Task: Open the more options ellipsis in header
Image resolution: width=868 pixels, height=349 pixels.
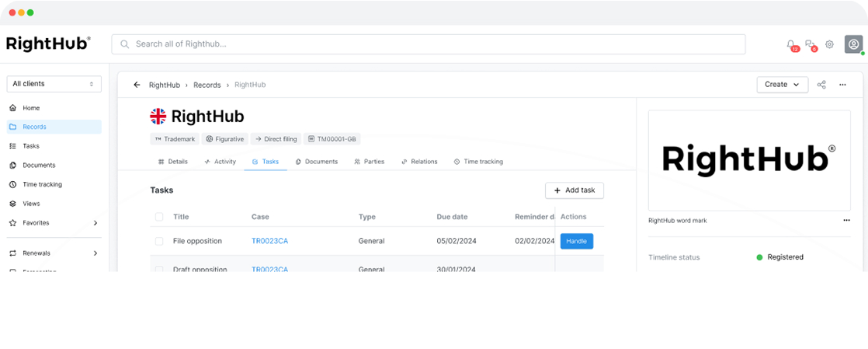Action: [842, 85]
